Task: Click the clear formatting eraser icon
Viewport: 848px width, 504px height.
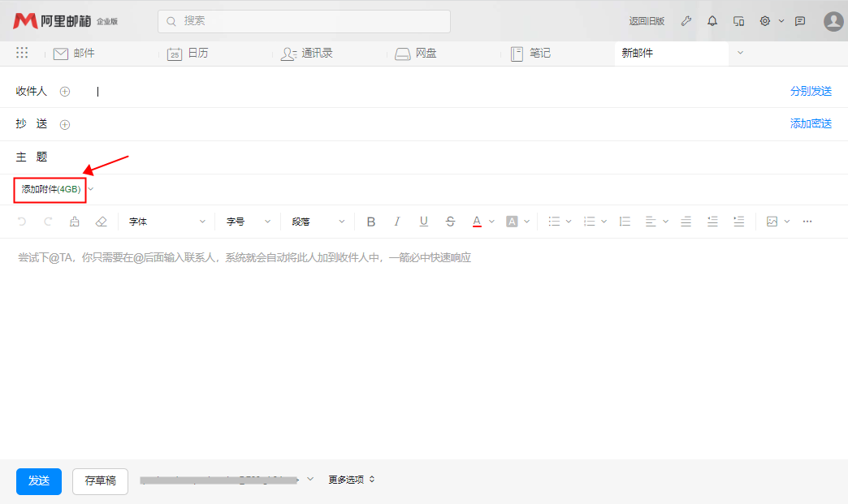Action: [x=101, y=222]
